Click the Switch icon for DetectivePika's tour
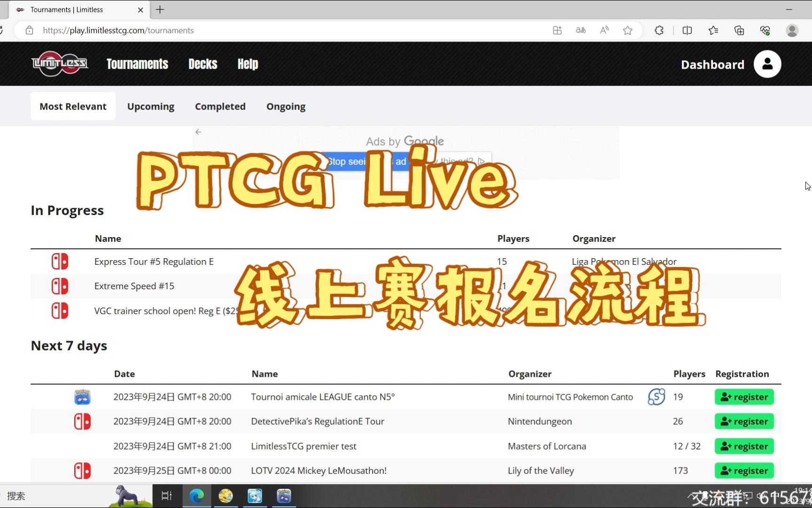Screen dimensions: 812x508 coord(82,421)
